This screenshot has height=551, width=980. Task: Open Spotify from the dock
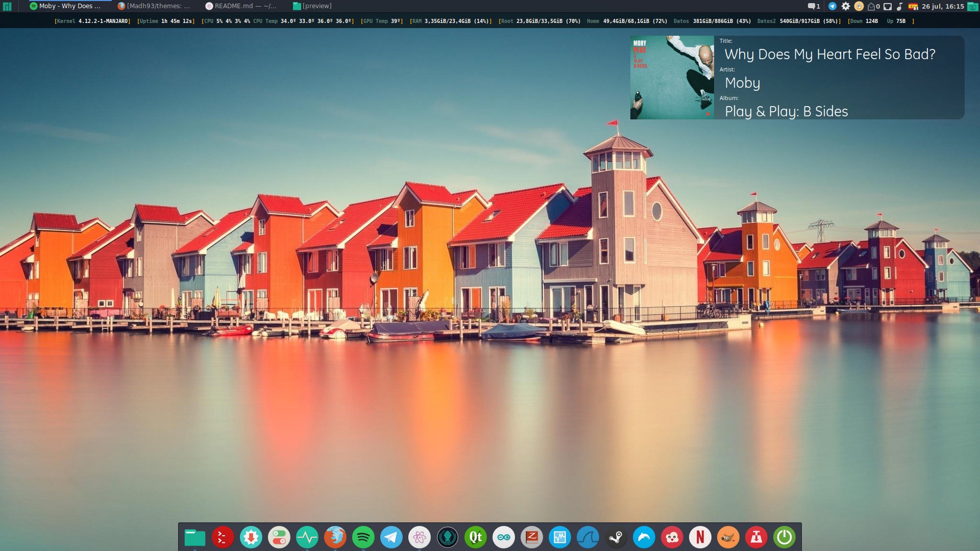tap(363, 537)
